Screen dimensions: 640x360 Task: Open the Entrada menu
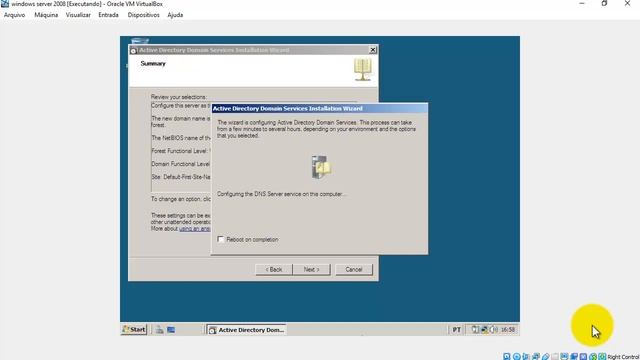coord(108,15)
